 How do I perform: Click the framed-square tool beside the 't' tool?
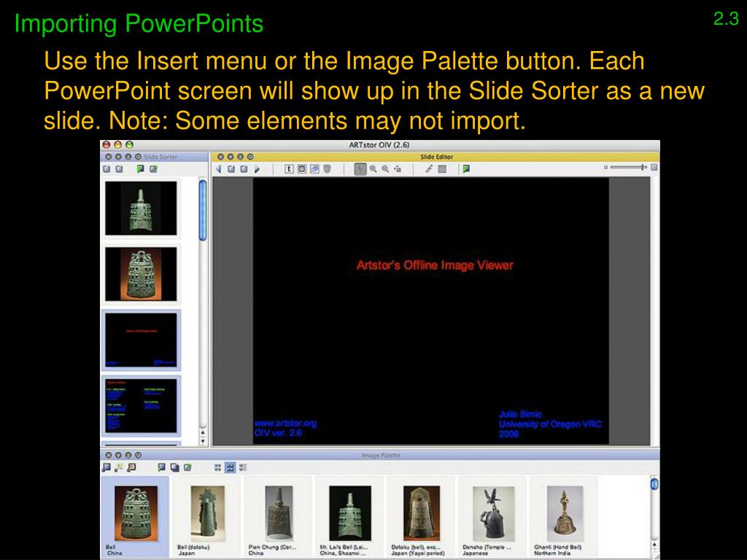(302, 169)
